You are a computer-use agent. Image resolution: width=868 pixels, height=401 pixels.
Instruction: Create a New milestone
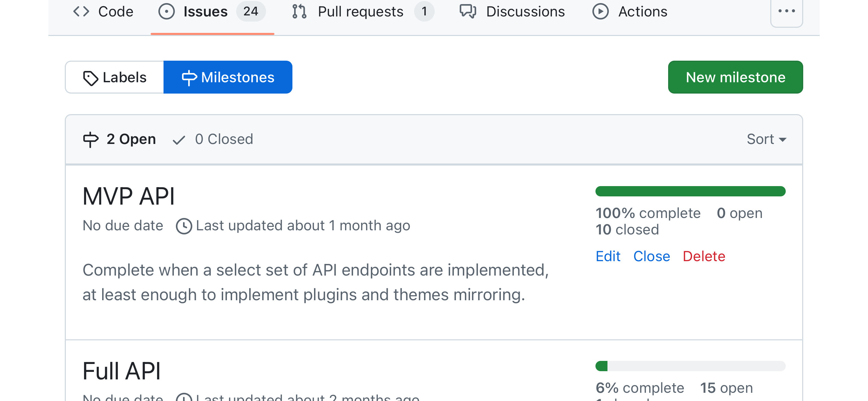(736, 77)
